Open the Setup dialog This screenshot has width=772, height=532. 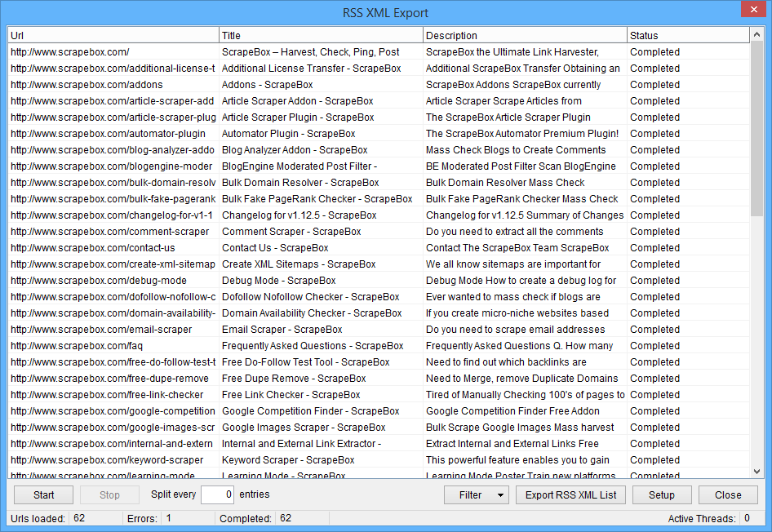(x=661, y=495)
